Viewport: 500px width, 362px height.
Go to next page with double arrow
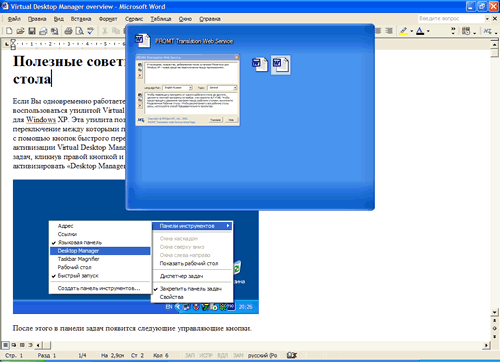[495, 336]
